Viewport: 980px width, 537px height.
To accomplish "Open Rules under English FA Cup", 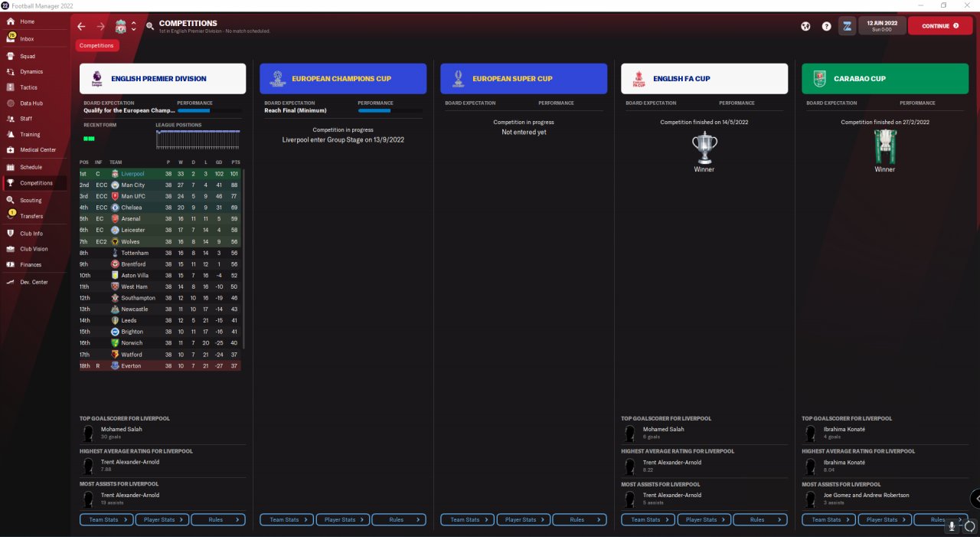I will [760, 519].
